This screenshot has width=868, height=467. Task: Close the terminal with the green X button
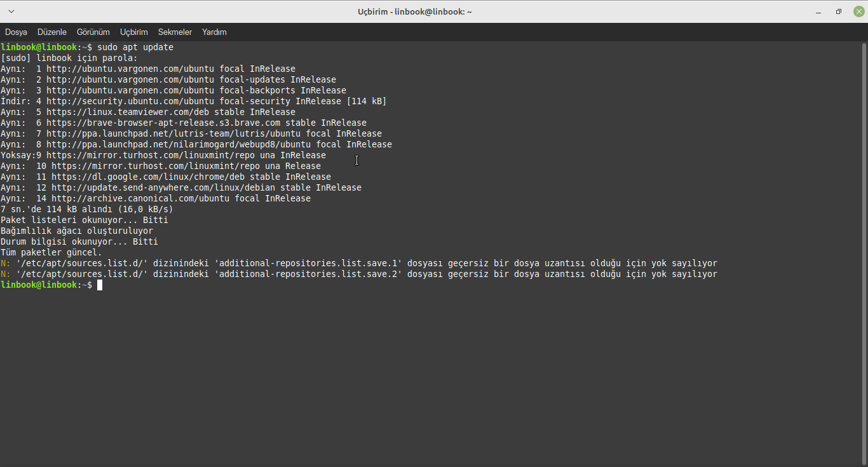pos(858,11)
